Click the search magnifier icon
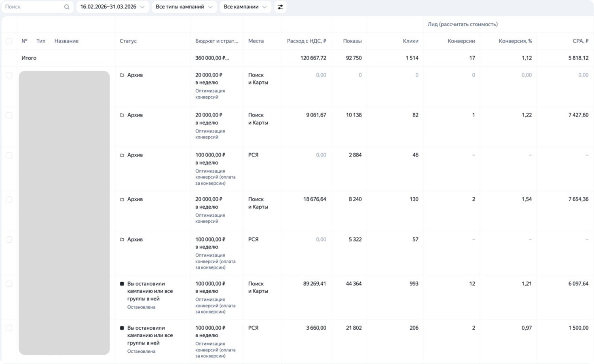The height and width of the screenshot is (364, 594). (x=67, y=7)
